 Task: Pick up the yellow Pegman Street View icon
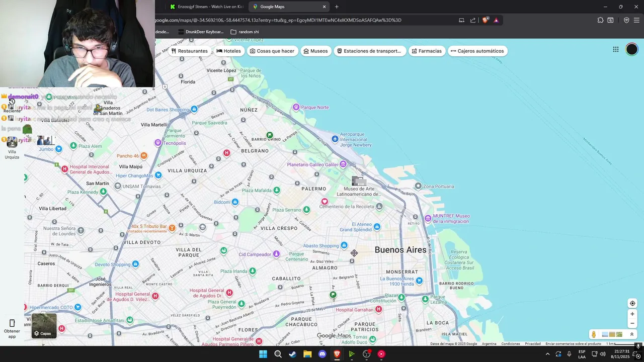[594, 334]
